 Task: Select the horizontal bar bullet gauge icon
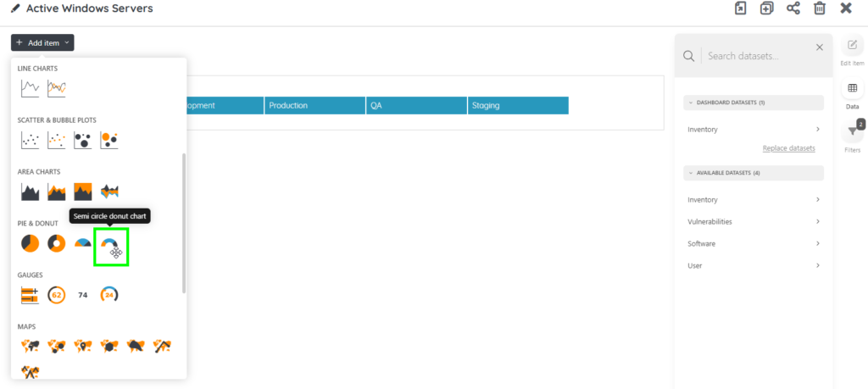tap(30, 295)
